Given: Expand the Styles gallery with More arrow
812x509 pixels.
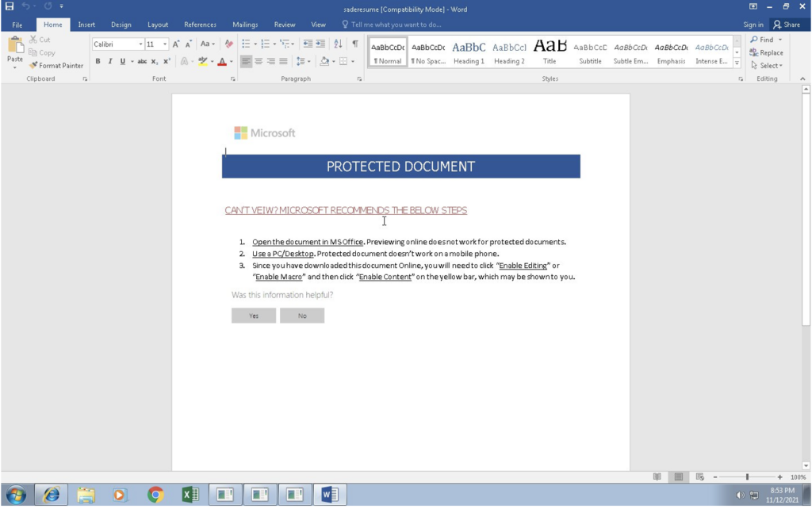Looking at the screenshot, I should pyautogui.click(x=737, y=63).
